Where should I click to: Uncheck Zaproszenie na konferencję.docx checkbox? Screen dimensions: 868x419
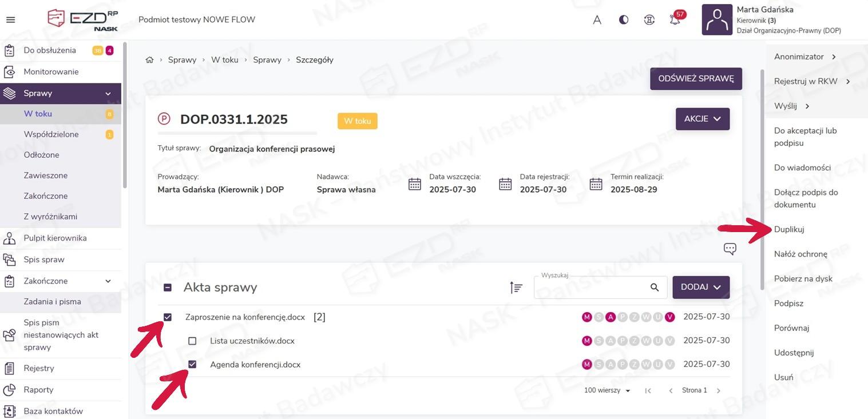pyautogui.click(x=168, y=317)
